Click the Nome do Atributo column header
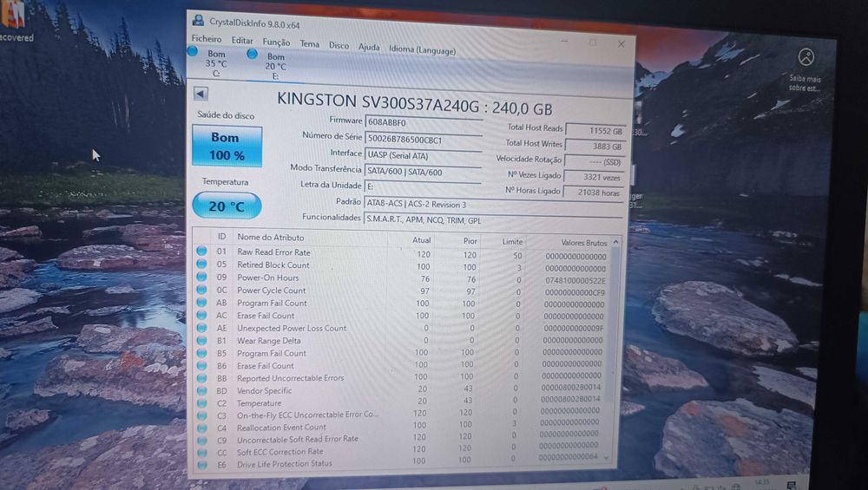This screenshot has height=490, width=868. click(271, 238)
